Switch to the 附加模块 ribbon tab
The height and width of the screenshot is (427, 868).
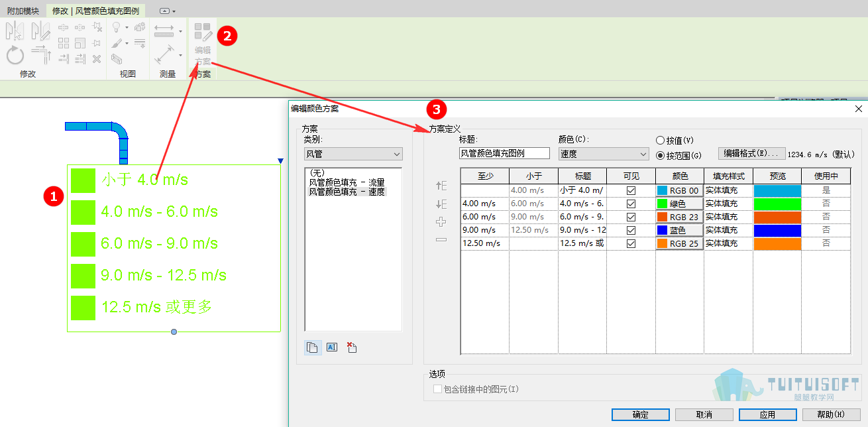23,11
